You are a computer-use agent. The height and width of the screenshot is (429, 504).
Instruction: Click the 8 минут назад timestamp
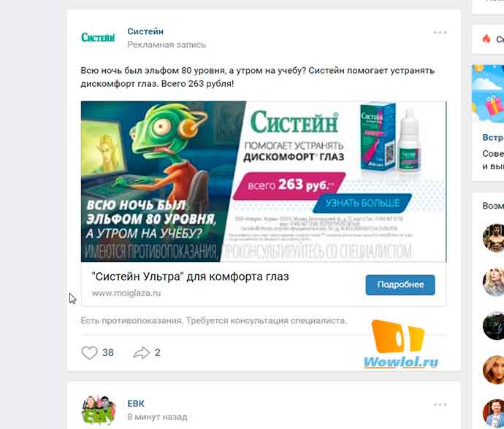pos(157,417)
